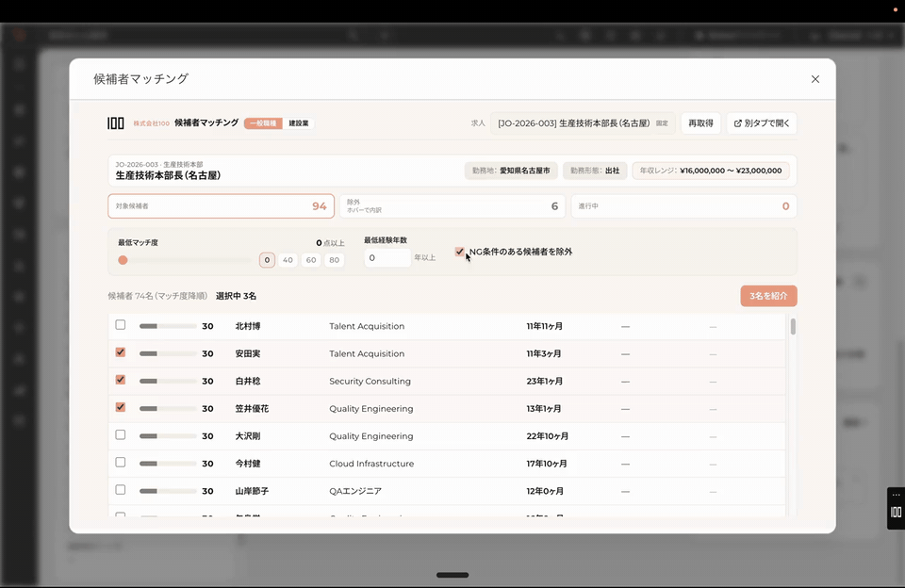
Task: Check the checkbox for 大沢剛
Action: coord(120,434)
